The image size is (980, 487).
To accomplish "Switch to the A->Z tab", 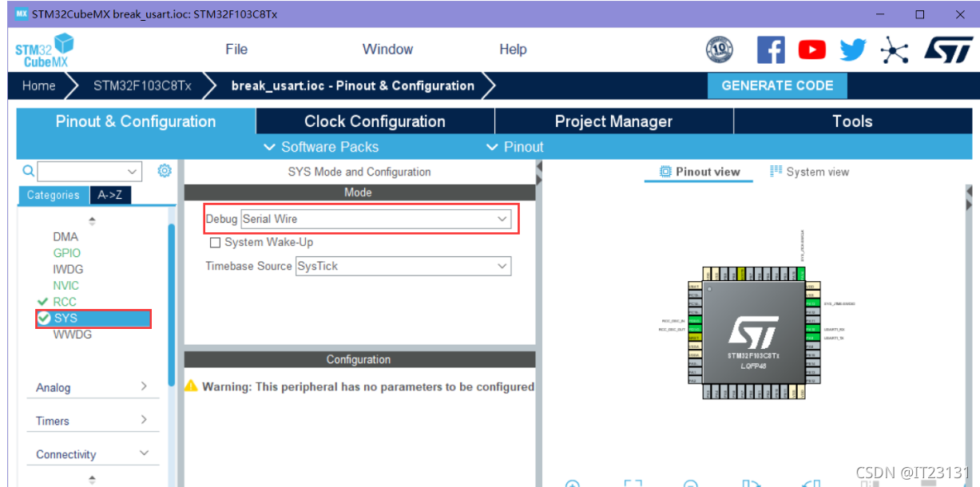I will pos(110,195).
